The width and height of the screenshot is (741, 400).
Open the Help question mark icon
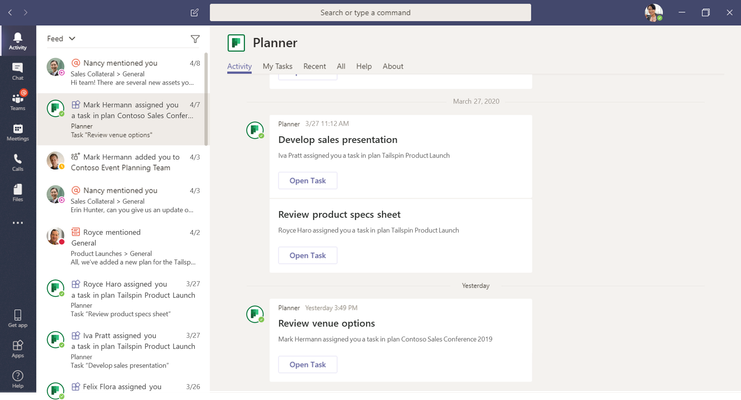tap(17, 379)
